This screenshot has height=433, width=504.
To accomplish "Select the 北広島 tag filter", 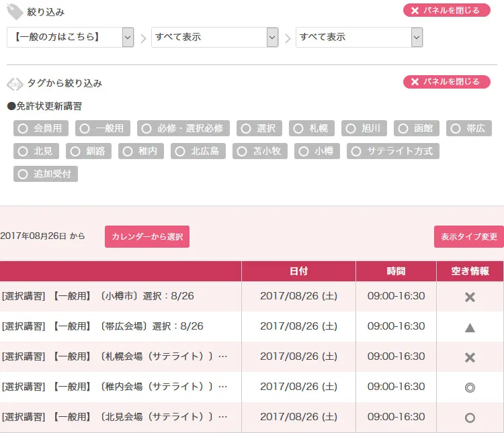I will click(x=198, y=151).
